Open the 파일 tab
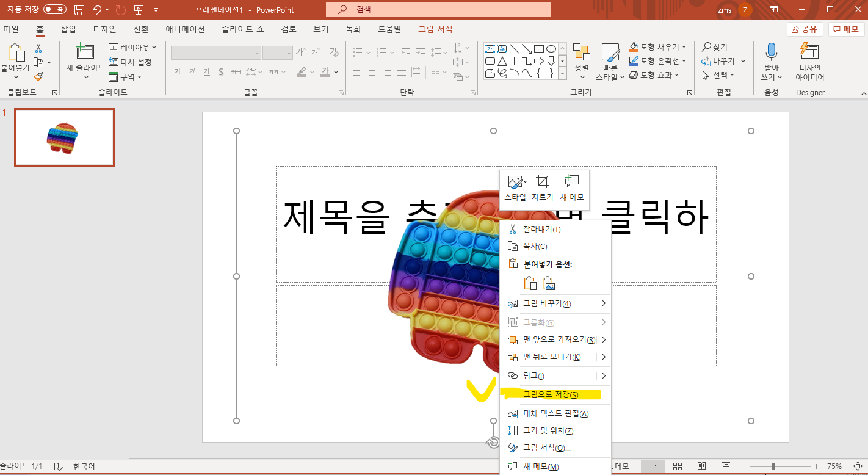The width and height of the screenshot is (868, 475). tap(11, 29)
